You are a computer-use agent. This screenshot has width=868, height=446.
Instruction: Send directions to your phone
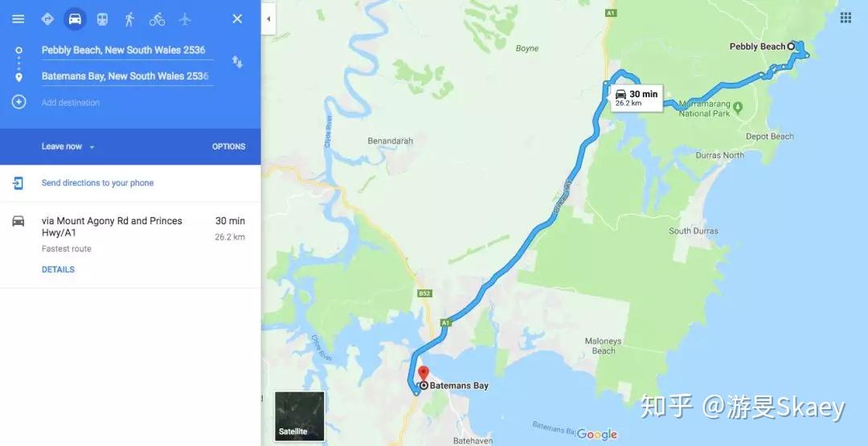coord(97,183)
